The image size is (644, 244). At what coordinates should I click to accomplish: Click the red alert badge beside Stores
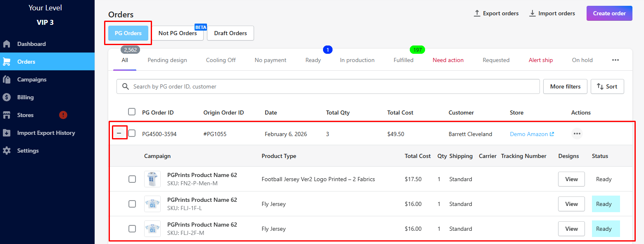coord(63,115)
